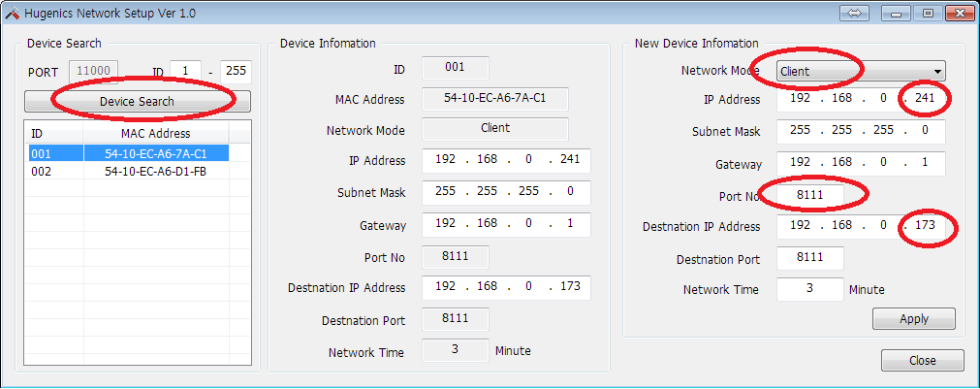The height and width of the screenshot is (389, 980).
Task: Click the Hugenics app icon in title bar
Action: tap(12, 13)
